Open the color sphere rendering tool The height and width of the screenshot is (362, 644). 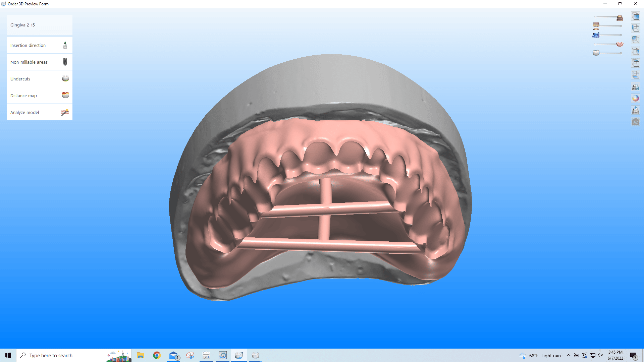click(635, 98)
